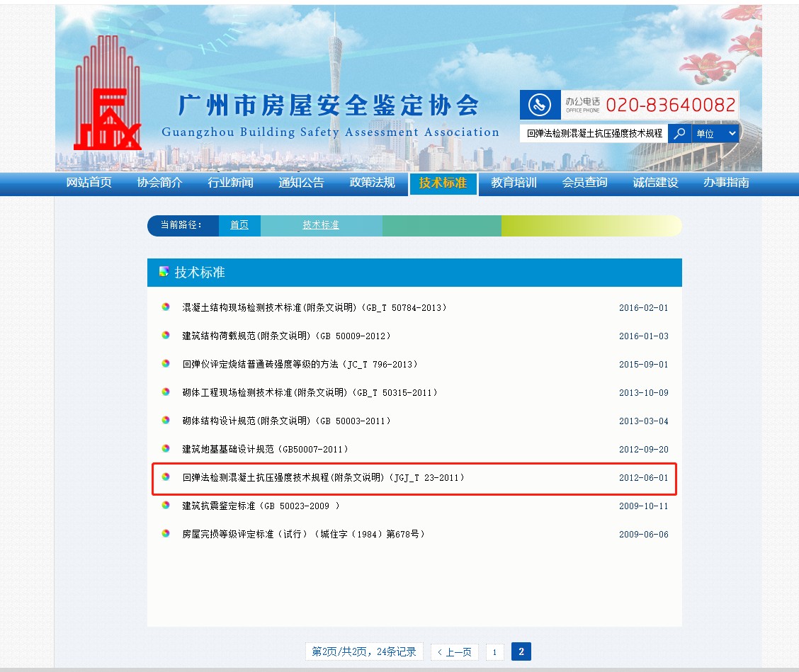Click bullet icon beside 建筑地基基础设计规范 entry
The height and width of the screenshot is (672, 799).
(164, 449)
